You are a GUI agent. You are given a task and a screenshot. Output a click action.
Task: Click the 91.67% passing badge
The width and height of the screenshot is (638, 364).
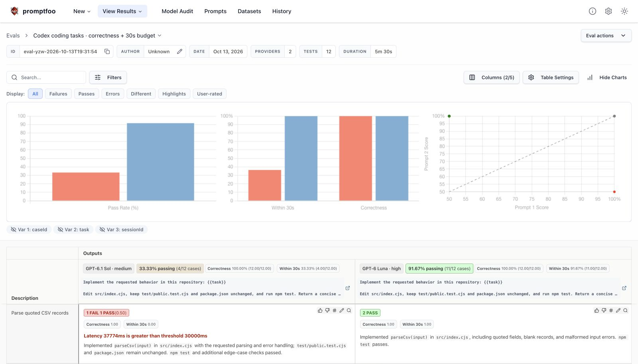[439, 268]
